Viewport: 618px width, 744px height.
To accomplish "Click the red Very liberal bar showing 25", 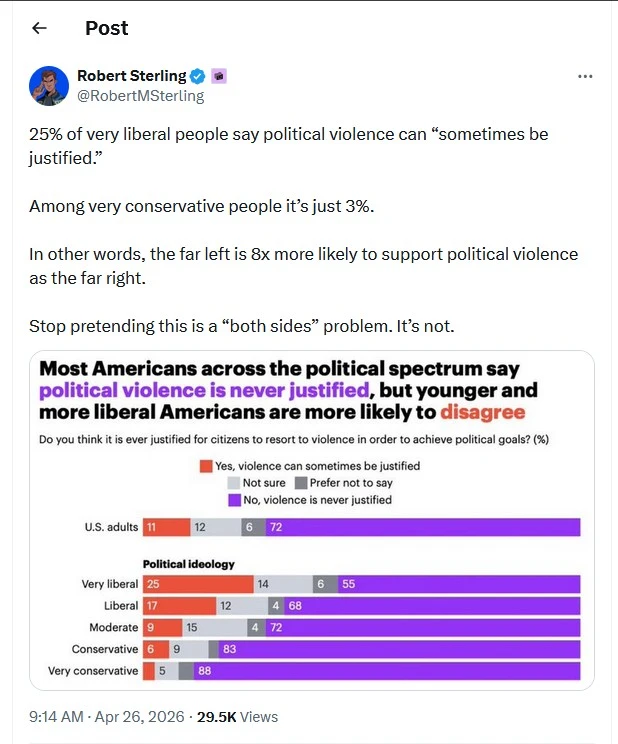I will [198, 584].
